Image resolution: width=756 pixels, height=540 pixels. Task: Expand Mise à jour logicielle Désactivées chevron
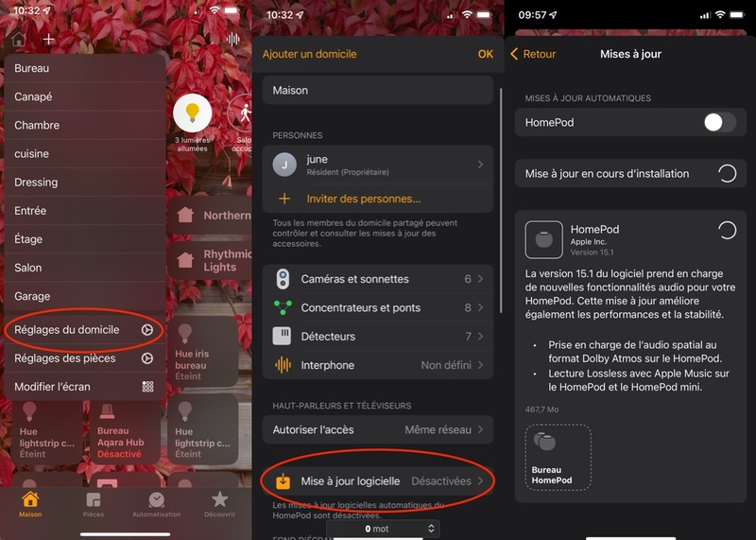coord(480,481)
